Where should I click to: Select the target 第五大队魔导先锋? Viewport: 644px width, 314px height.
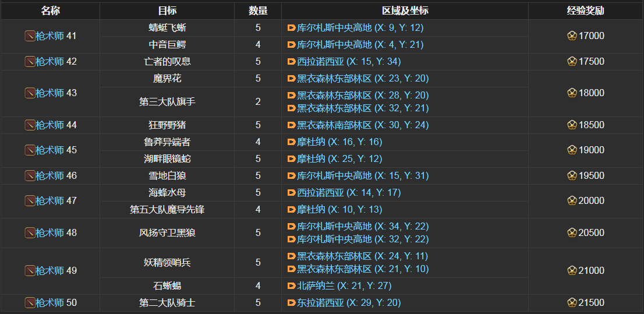[167, 210]
